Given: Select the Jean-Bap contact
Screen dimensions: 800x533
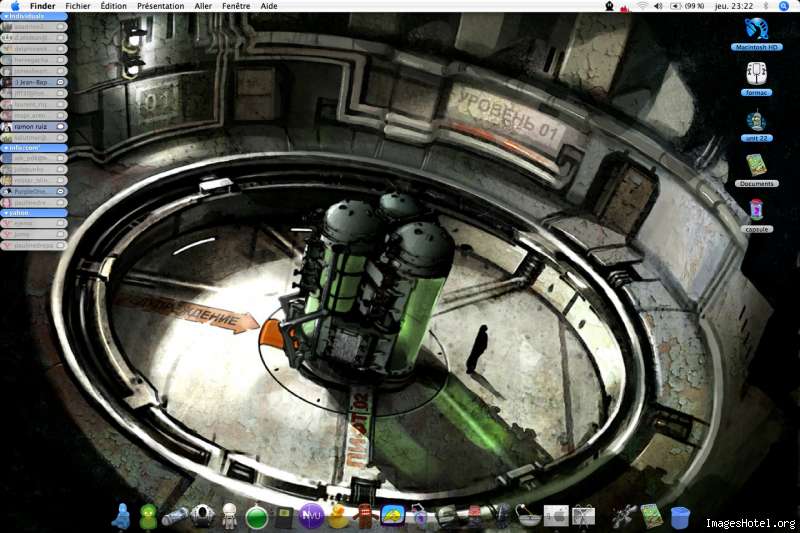Looking at the screenshot, I should coord(33,82).
